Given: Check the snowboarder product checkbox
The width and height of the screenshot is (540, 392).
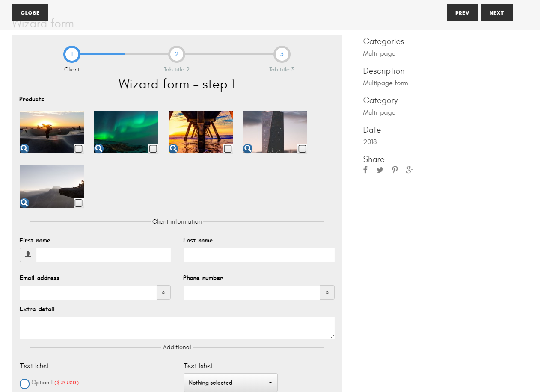Looking at the screenshot, I should tap(78, 149).
